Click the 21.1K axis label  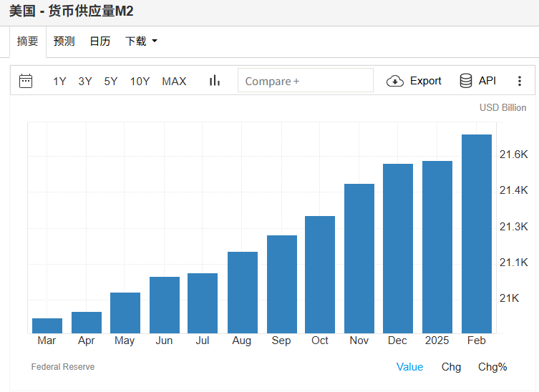[x=513, y=262]
